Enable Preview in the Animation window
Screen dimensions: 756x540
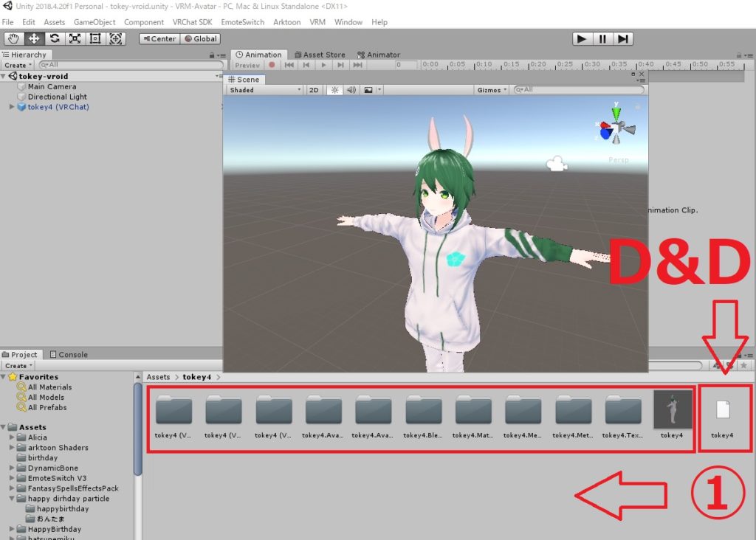tap(246, 65)
